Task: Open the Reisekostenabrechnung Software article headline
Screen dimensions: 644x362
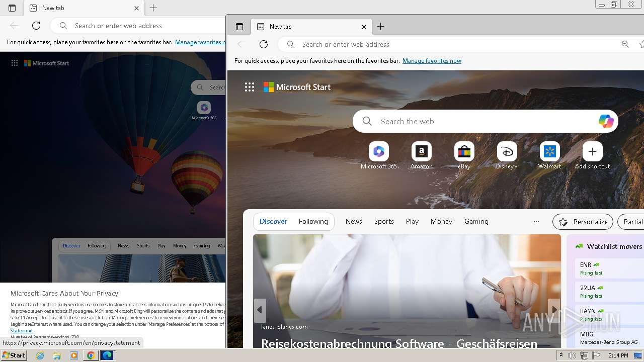Action: click(x=399, y=343)
